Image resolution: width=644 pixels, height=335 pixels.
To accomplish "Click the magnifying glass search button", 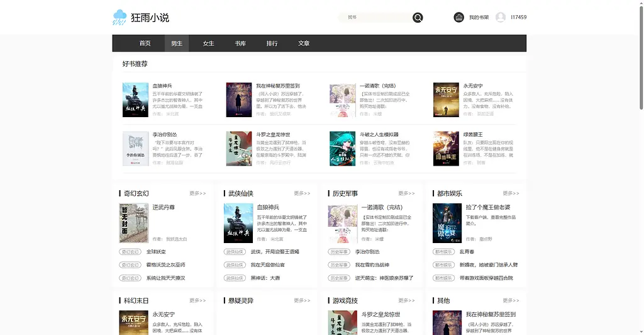I will point(418,18).
